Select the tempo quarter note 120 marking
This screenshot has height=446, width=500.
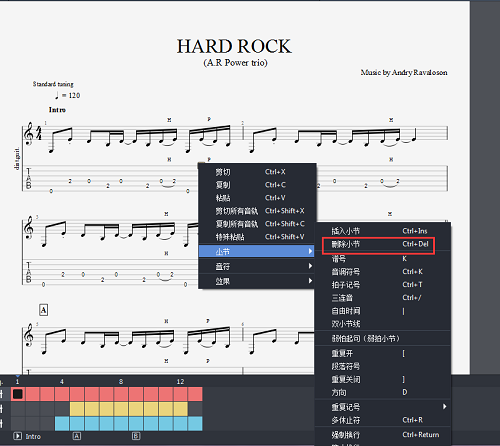pyautogui.click(x=67, y=95)
